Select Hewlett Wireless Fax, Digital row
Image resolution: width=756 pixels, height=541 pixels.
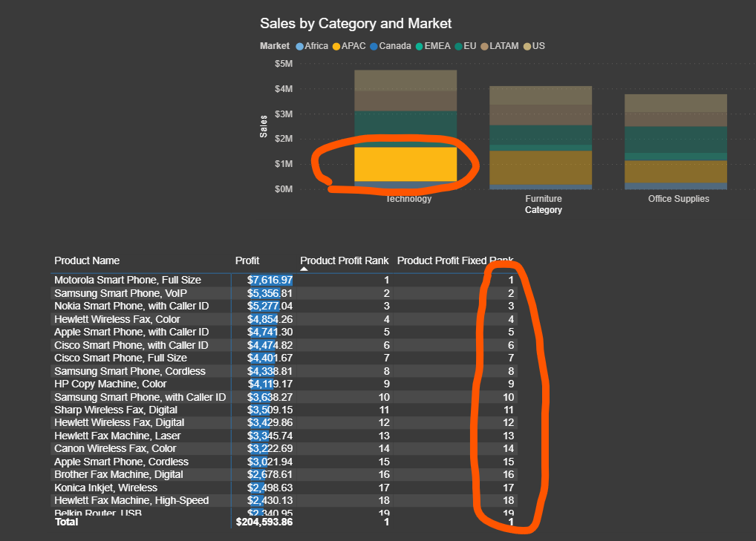(x=284, y=422)
